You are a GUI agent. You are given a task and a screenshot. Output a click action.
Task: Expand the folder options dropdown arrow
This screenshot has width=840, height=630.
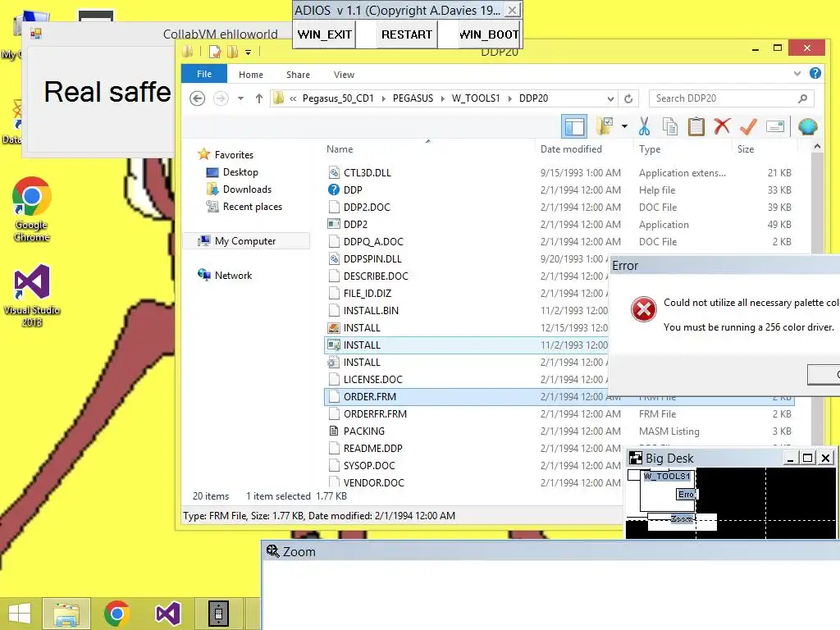click(624, 126)
